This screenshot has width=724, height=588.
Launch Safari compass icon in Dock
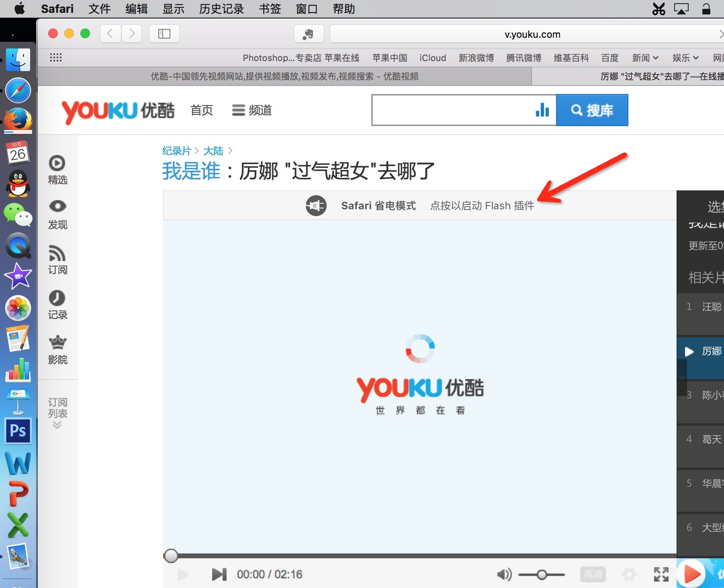18,90
